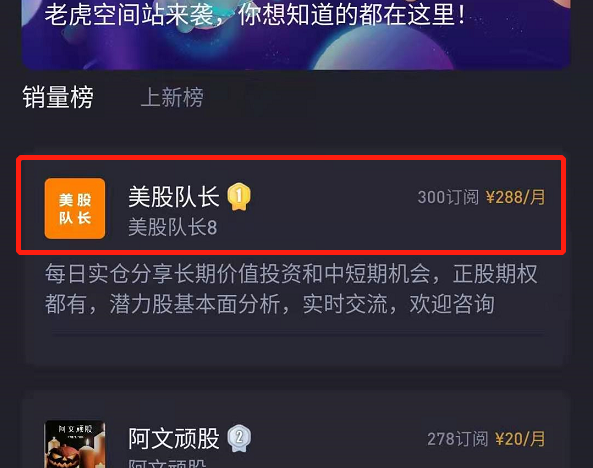Image resolution: width=593 pixels, height=468 pixels.
Task: Select the ¥288/月 subscription price
Action: 516,197
